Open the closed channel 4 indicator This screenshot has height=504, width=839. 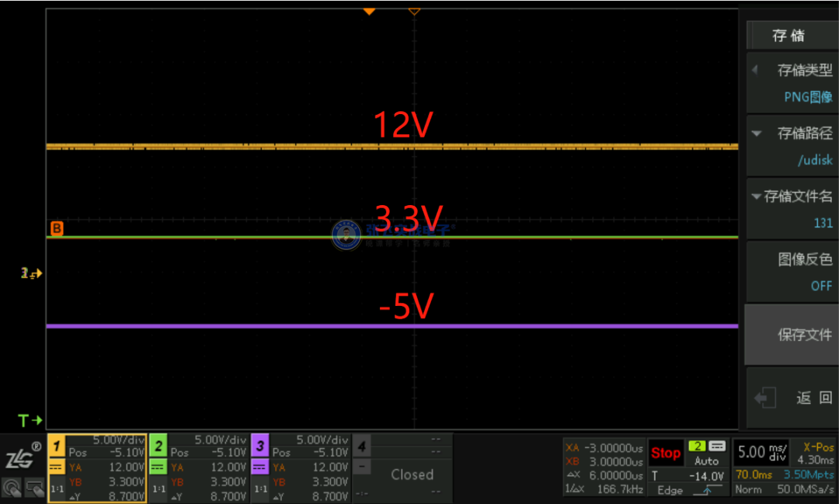pos(362,446)
